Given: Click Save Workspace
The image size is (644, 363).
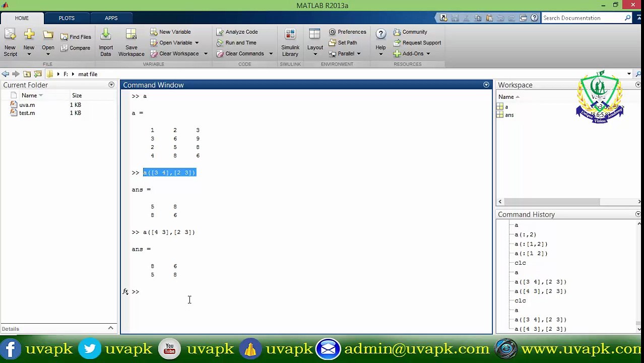Looking at the screenshot, I should (131, 42).
